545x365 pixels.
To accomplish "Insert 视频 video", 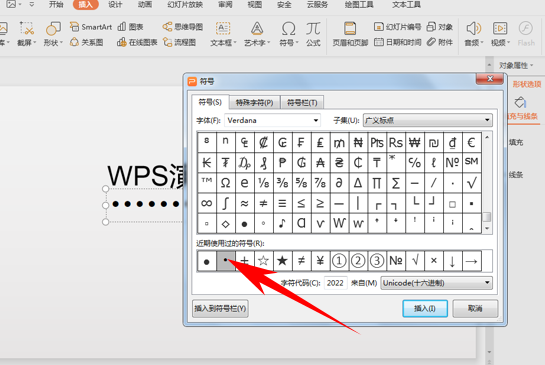I will (x=500, y=33).
